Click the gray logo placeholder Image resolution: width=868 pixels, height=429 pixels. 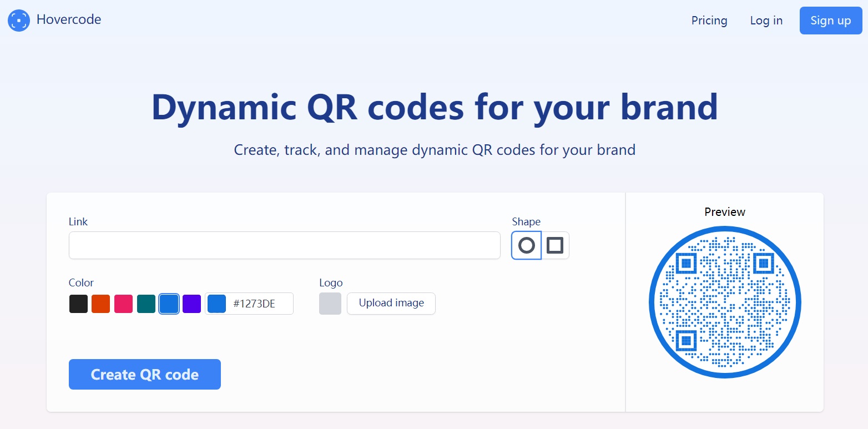(330, 304)
